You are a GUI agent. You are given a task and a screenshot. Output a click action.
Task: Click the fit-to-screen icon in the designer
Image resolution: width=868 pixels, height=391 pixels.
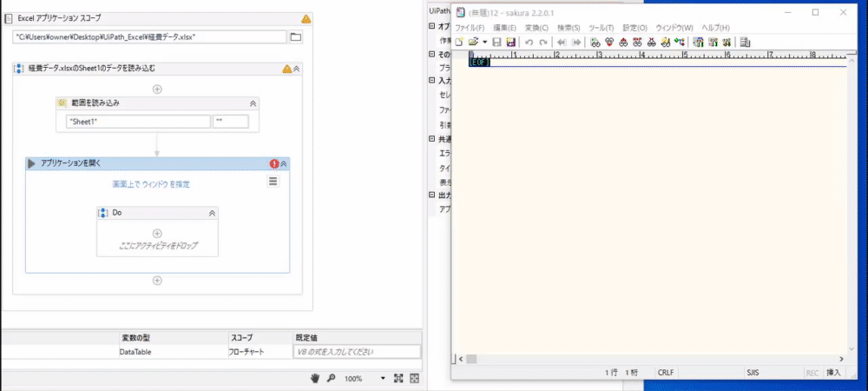[x=398, y=378]
